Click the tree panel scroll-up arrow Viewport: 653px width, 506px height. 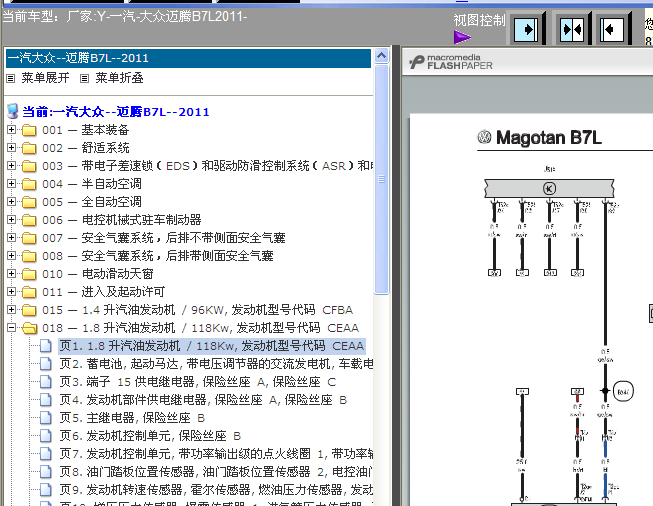click(x=381, y=55)
